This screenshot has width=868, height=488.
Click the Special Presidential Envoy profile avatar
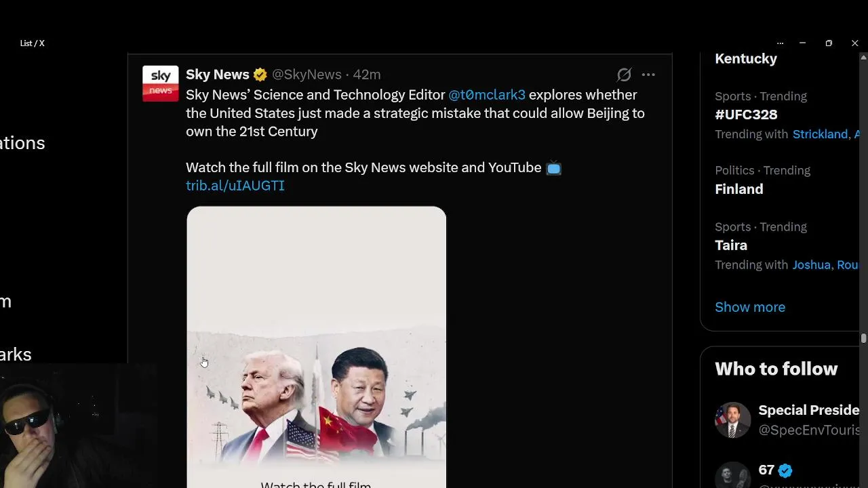tap(733, 420)
